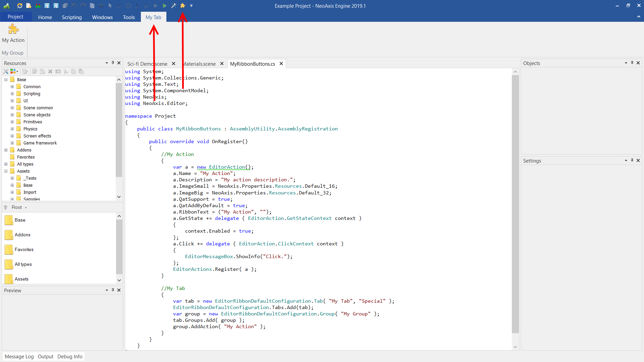The width and height of the screenshot is (644, 362).
Task: Open the resource type filter shapes dropdown
Action: pos(14,71)
